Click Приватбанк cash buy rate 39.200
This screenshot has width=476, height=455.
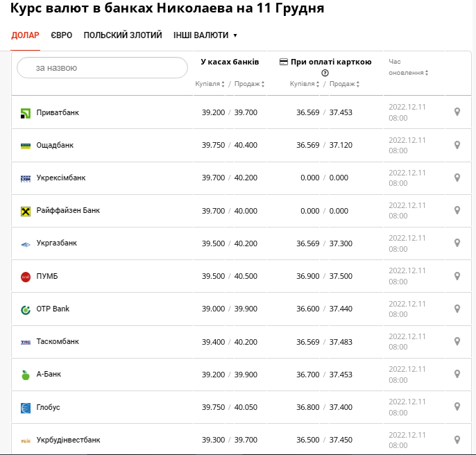(x=214, y=112)
